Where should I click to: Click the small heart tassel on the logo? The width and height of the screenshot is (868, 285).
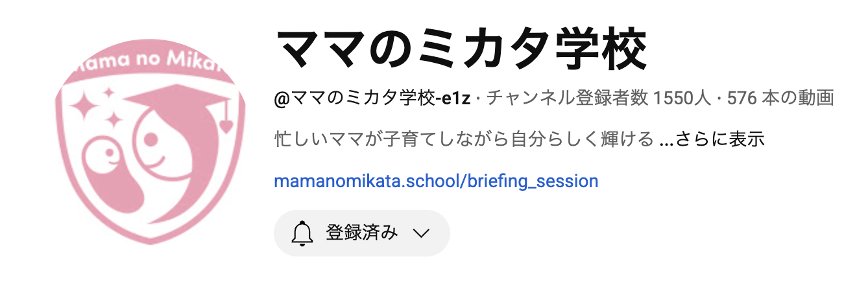coord(226,122)
